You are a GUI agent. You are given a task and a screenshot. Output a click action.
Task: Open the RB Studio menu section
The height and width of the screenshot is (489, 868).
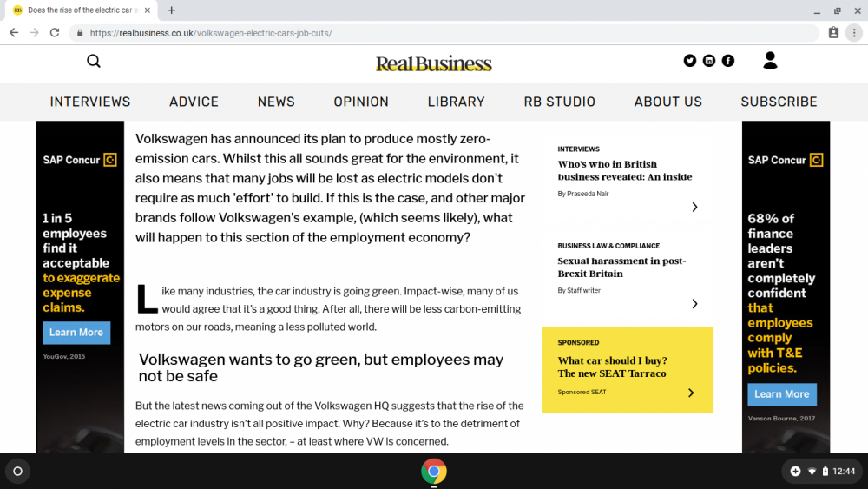pyautogui.click(x=560, y=102)
